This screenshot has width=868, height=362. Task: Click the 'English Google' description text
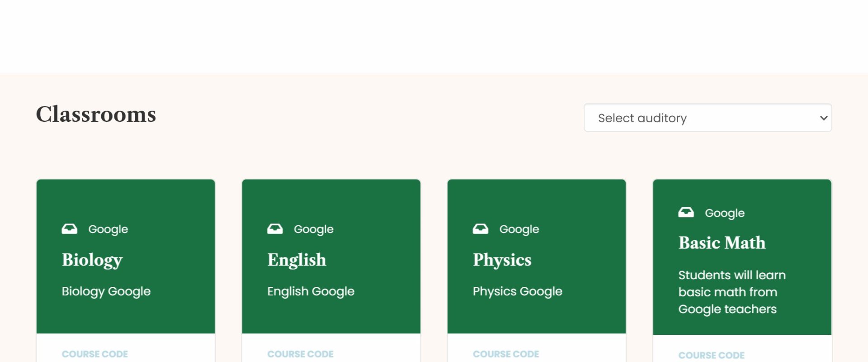[311, 291]
